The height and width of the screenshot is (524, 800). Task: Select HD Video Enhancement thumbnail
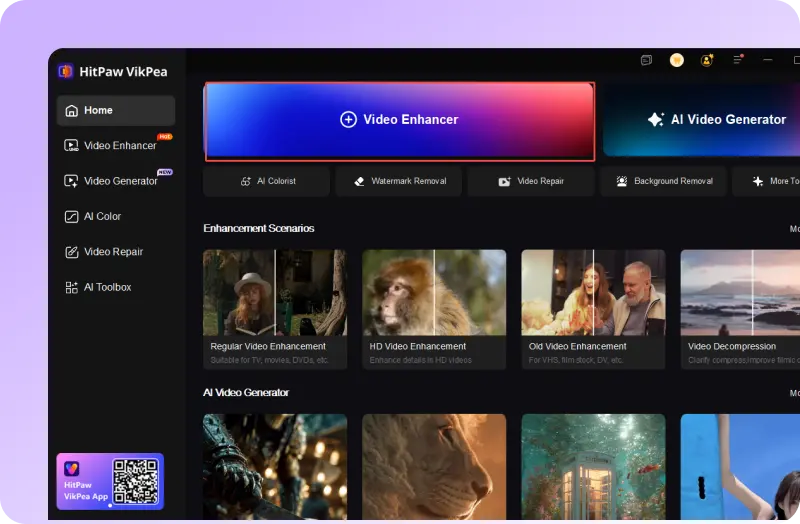(434, 292)
